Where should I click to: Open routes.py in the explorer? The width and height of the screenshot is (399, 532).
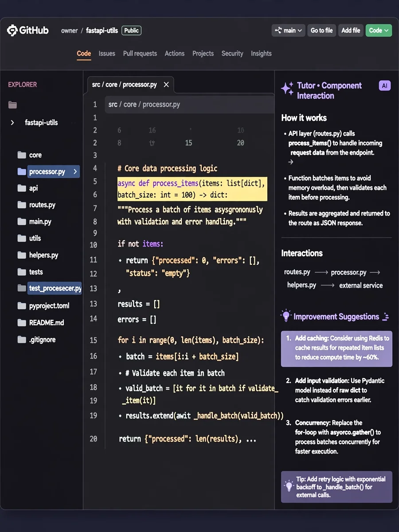(x=42, y=205)
